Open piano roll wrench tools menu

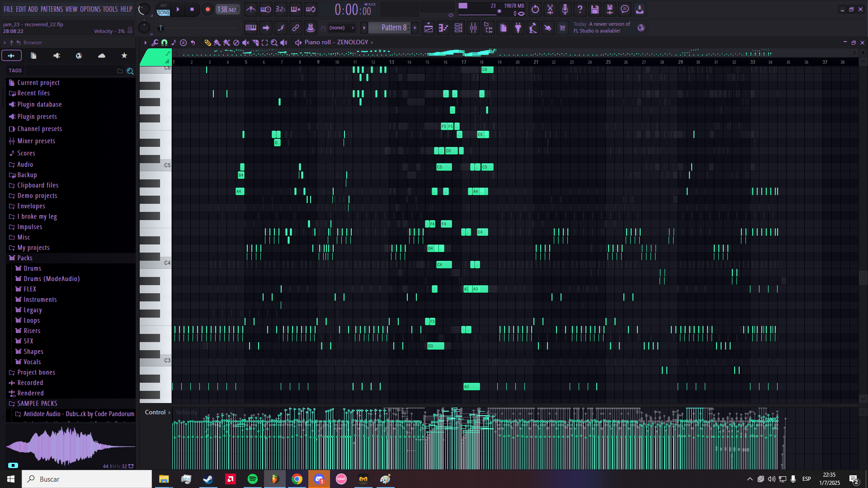tap(155, 42)
